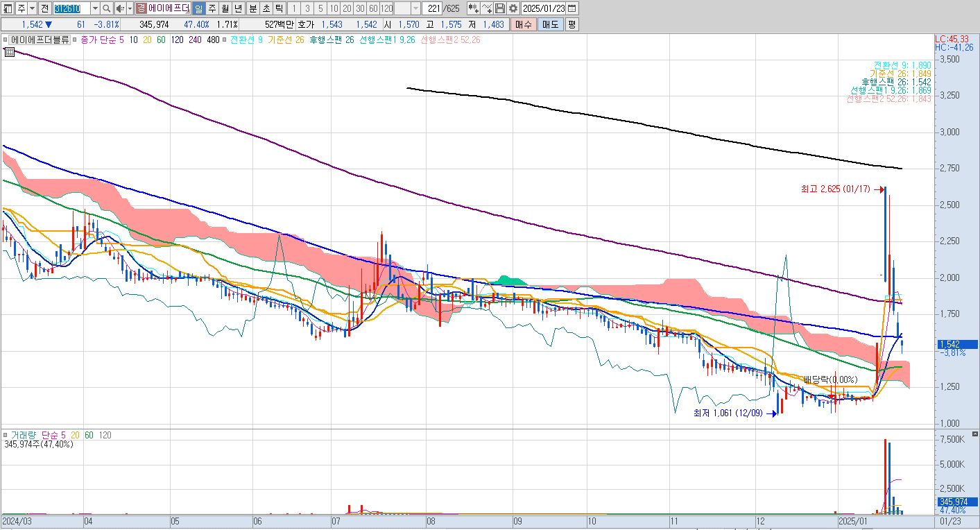The width and height of the screenshot is (980, 530).
Task: Click the small square marker before 거래량
Action: point(6,435)
